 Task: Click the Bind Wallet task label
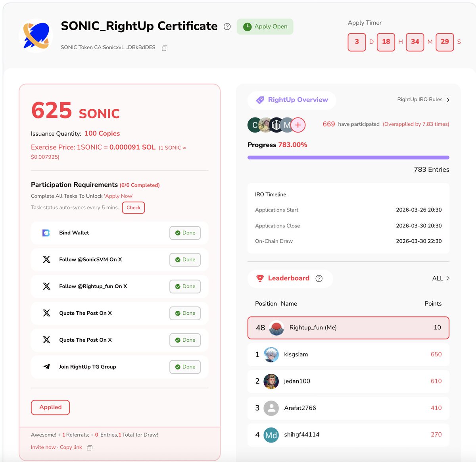tap(74, 233)
